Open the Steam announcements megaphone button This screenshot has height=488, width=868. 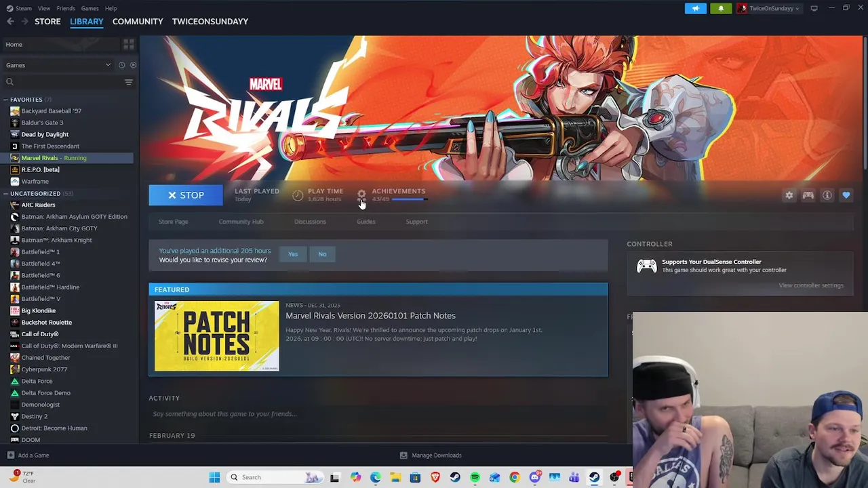coord(695,8)
